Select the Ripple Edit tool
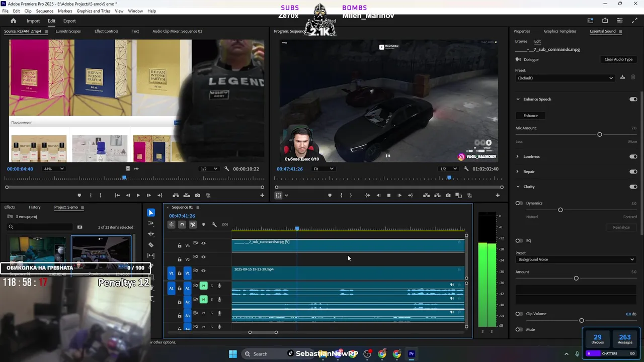The image size is (644, 362). point(151,234)
